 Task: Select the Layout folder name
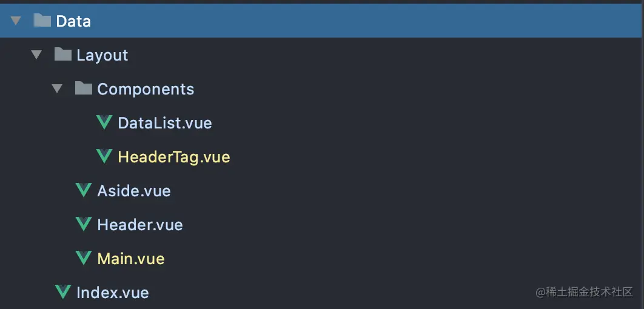(102, 55)
